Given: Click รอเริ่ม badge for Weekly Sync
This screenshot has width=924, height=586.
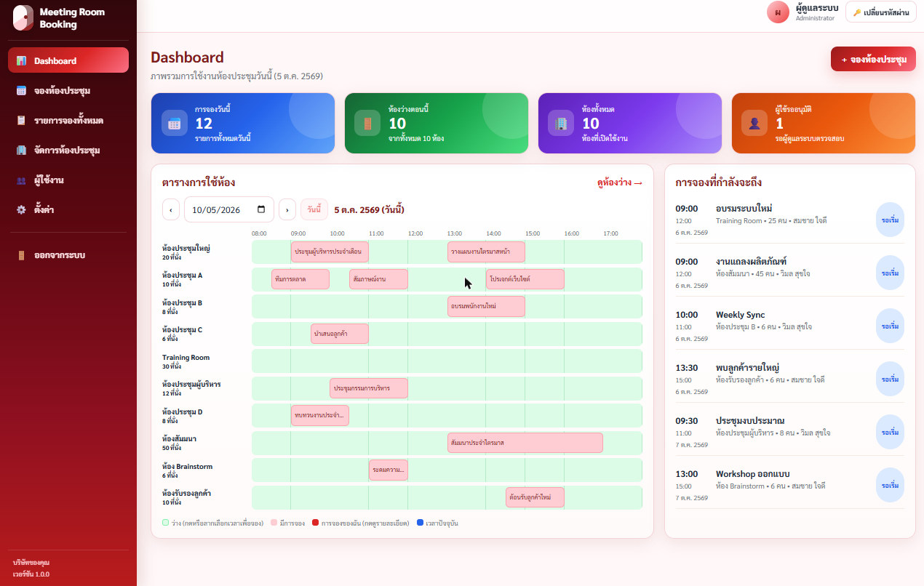Looking at the screenshot, I should coord(890,326).
